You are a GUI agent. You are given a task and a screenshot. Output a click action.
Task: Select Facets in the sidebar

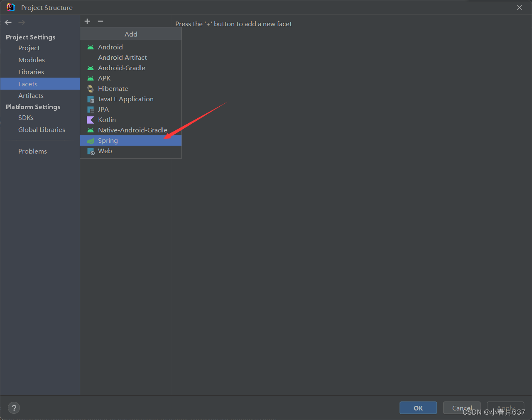(40, 84)
